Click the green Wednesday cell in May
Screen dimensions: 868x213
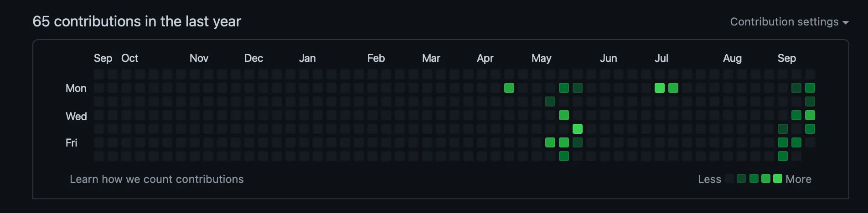564,115
